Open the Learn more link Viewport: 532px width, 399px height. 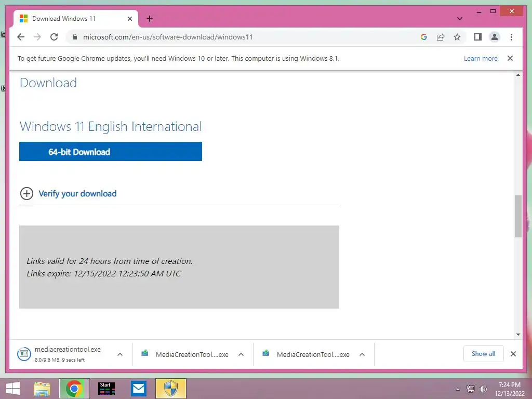pos(481,58)
